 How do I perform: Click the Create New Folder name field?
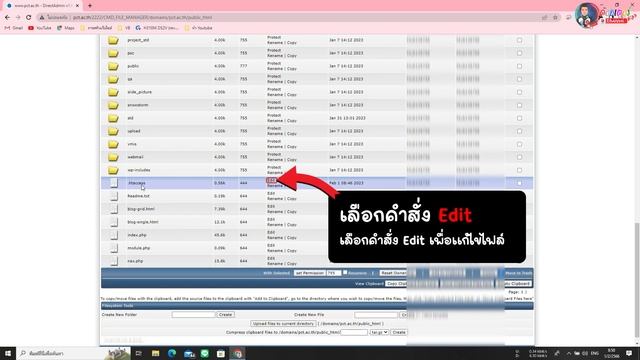point(193,315)
